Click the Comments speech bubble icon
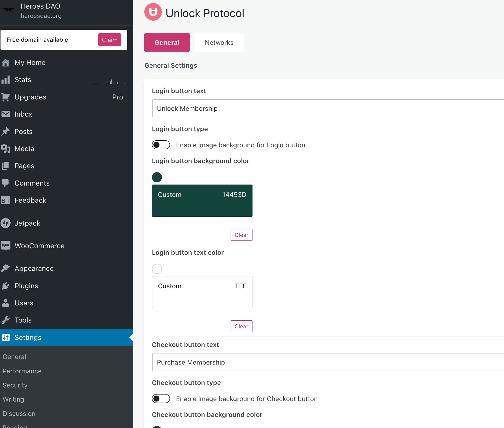Screen dimensions: 504x428 [6, 183]
